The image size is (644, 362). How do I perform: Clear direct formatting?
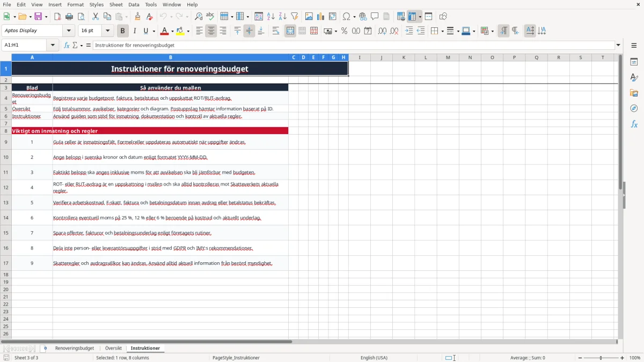click(150, 17)
